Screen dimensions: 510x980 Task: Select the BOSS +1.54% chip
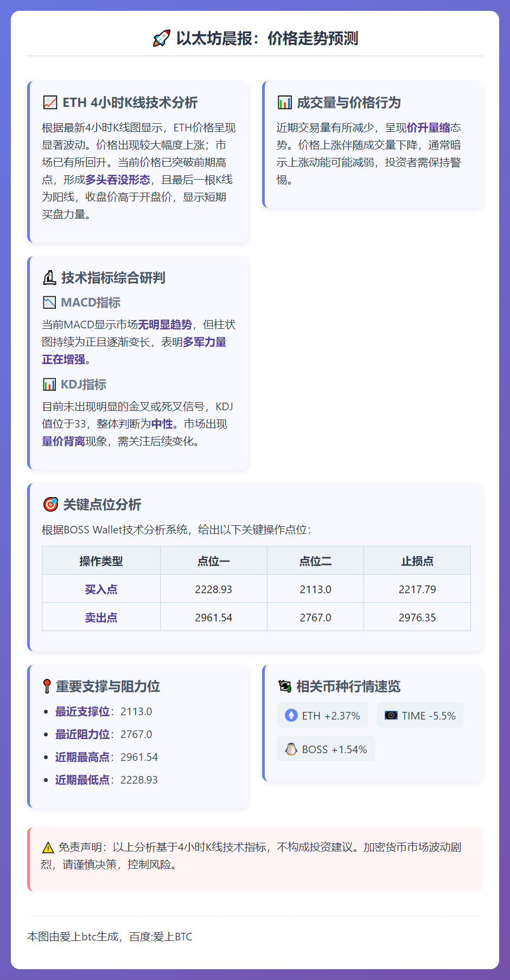pyautogui.click(x=326, y=749)
